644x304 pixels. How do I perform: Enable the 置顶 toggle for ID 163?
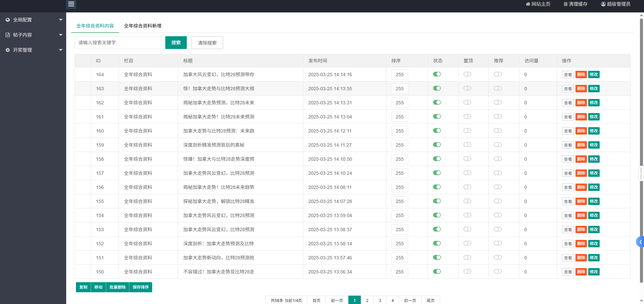[x=467, y=88]
